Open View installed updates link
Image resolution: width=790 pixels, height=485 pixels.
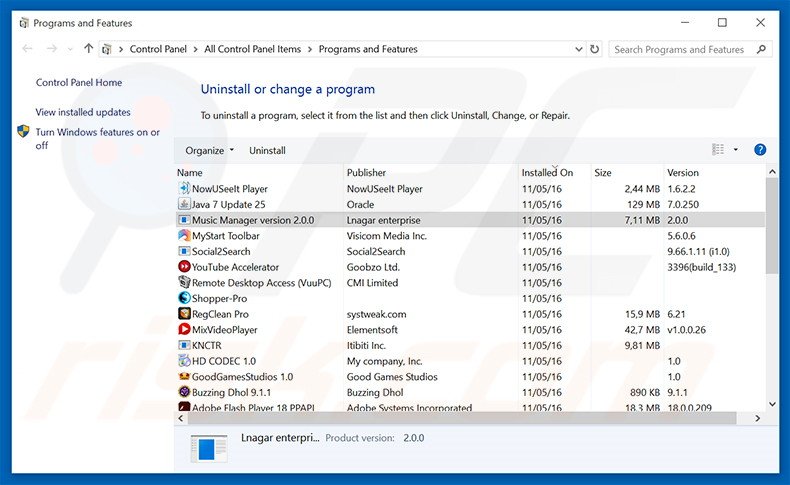[83, 112]
